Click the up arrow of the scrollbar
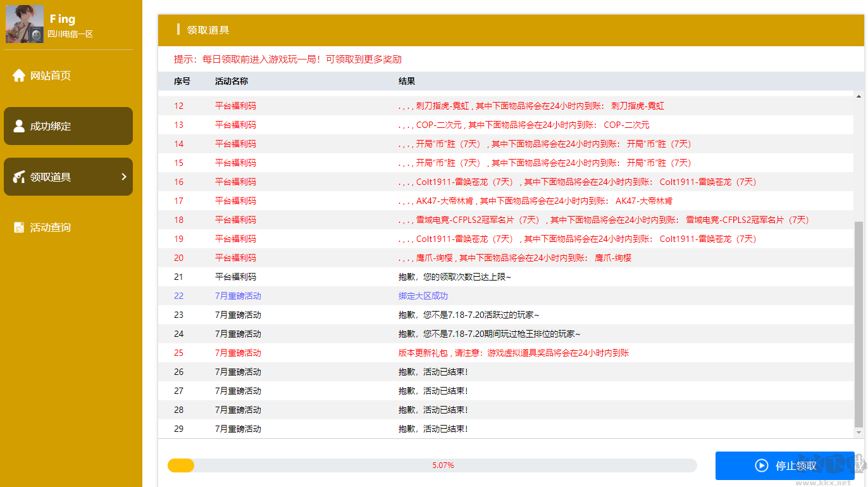The width and height of the screenshot is (868, 487). pos(859,96)
